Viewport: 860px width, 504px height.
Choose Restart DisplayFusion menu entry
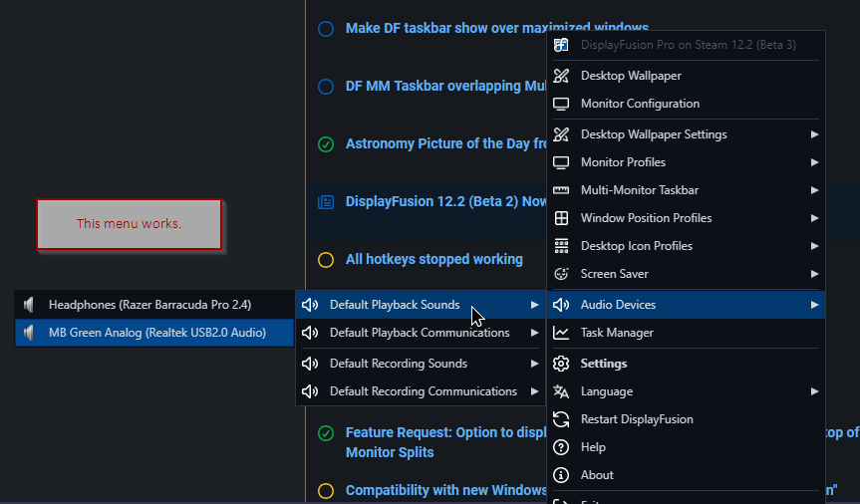pyautogui.click(x=686, y=419)
